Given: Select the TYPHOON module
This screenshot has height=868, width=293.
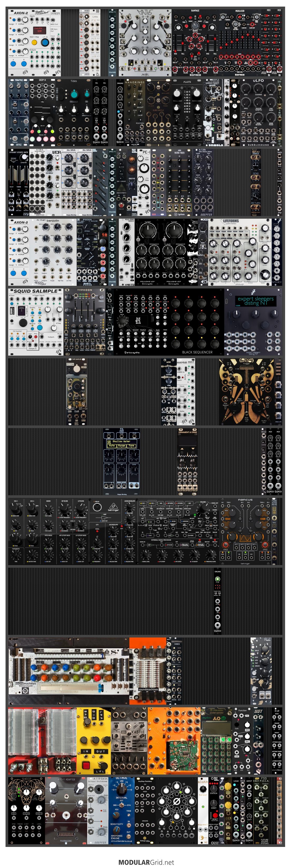Looking at the screenshot, I should [x=85, y=322].
